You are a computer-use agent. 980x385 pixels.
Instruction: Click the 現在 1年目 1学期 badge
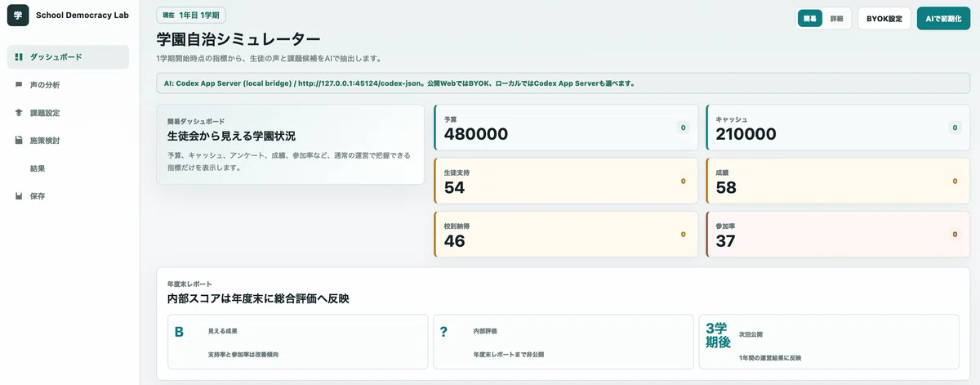click(x=191, y=15)
